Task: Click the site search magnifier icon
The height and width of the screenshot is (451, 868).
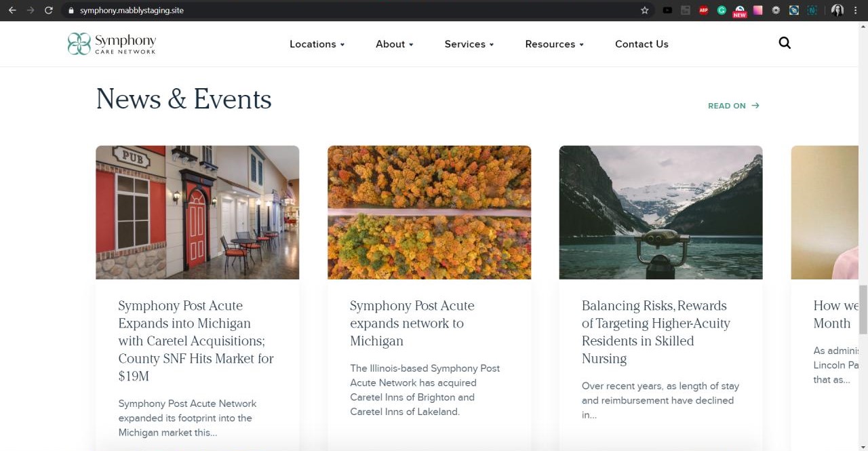Action: tap(785, 43)
